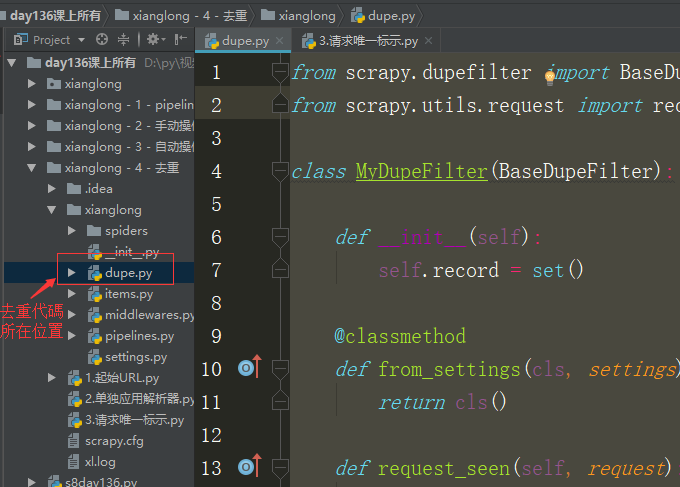Toggle the fold marker on line 1 imports
This screenshot has height=487, width=680.
(280, 72)
